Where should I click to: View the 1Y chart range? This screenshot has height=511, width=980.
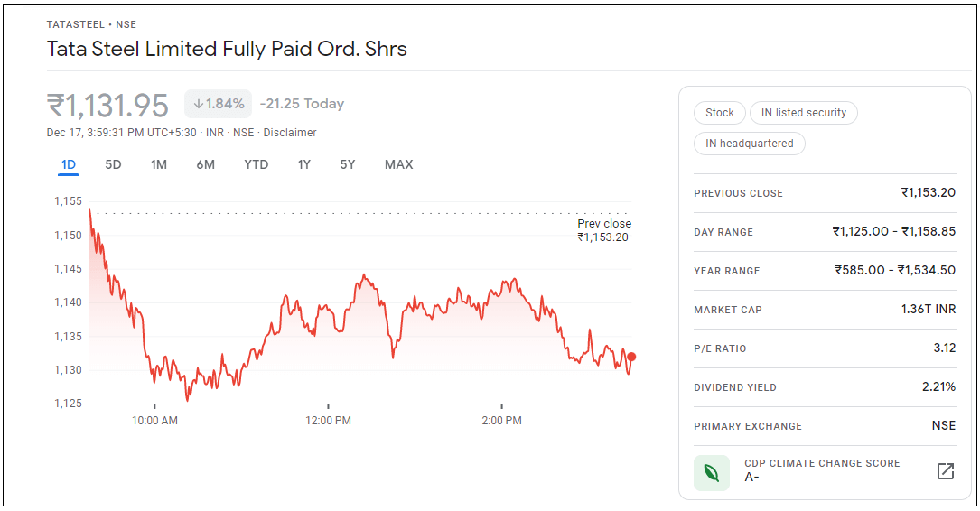coord(304,164)
